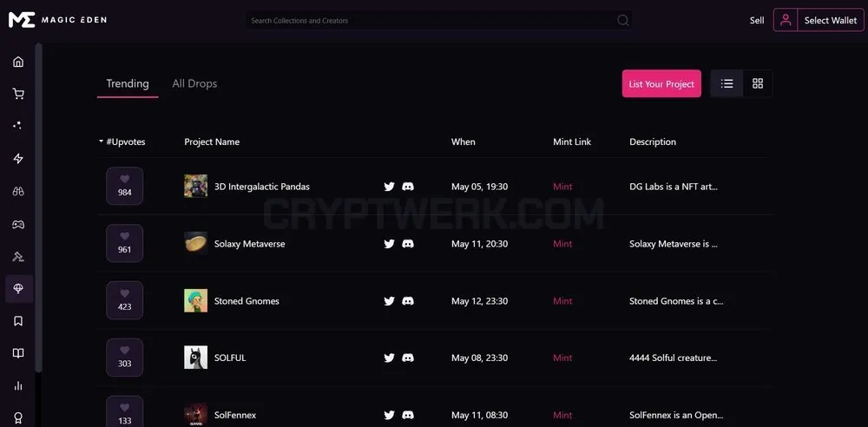Open Mint link for 3D Intergalactic Pandas
This screenshot has height=427, width=868.
pyautogui.click(x=562, y=187)
